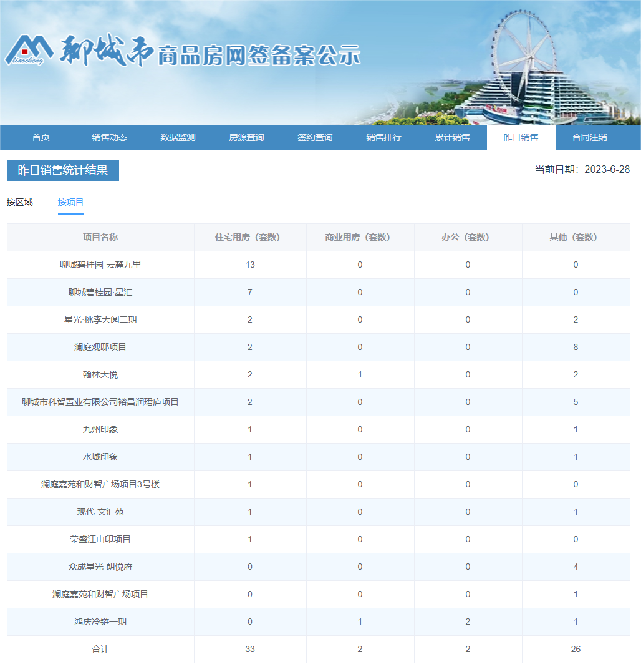Image resolution: width=641 pixels, height=672 pixels.
Task: Click the 聊城碧桂园·云麓九里 project row
Action: coord(100,265)
